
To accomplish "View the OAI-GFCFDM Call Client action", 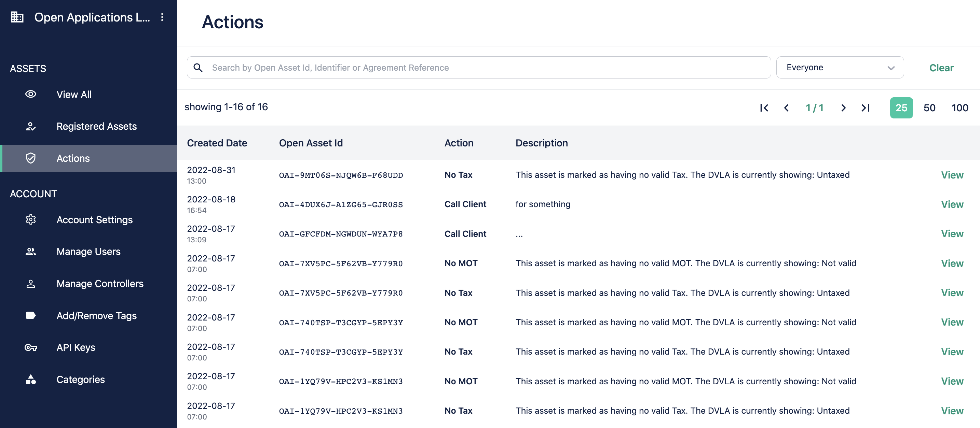I will click(952, 234).
